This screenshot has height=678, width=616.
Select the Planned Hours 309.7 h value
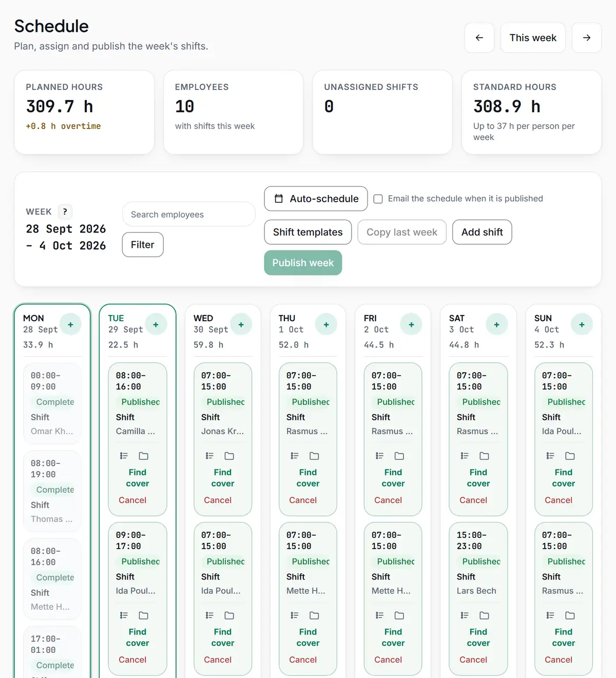60,107
